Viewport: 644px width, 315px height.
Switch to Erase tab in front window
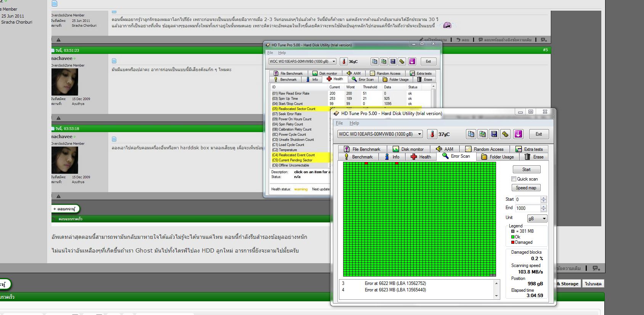tap(534, 157)
